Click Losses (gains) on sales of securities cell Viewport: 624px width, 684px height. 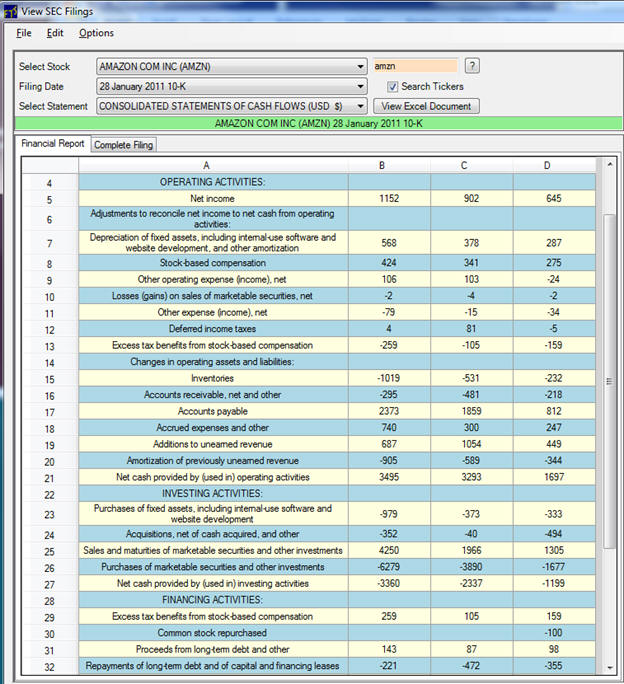(x=213, y=296)
